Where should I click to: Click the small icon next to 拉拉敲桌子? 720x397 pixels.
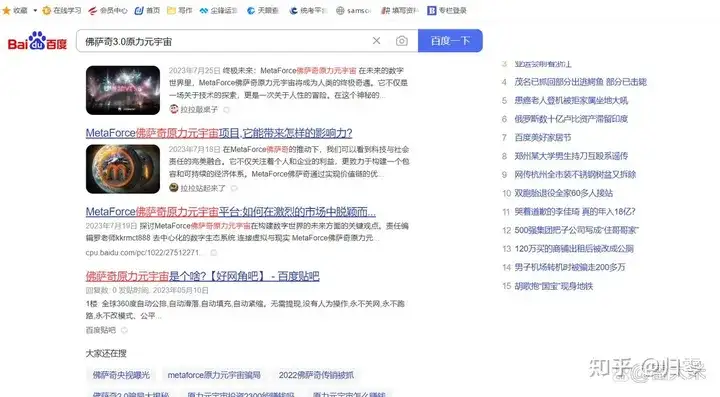226,110
